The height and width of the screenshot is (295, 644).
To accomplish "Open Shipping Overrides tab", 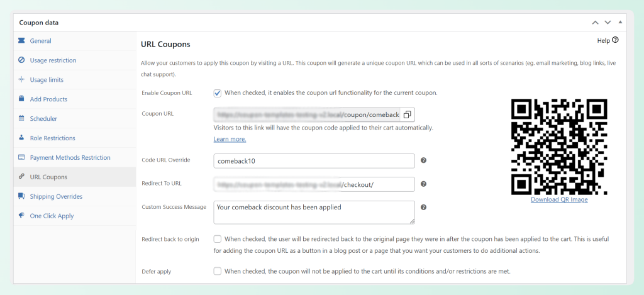I will pyautogui.click(x=75, y=196).
